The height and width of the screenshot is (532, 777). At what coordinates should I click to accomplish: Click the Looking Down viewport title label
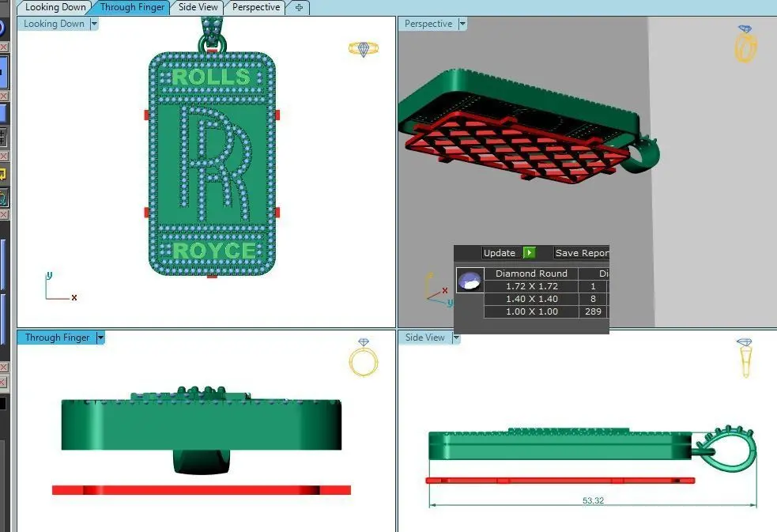[x=54, y=24]
